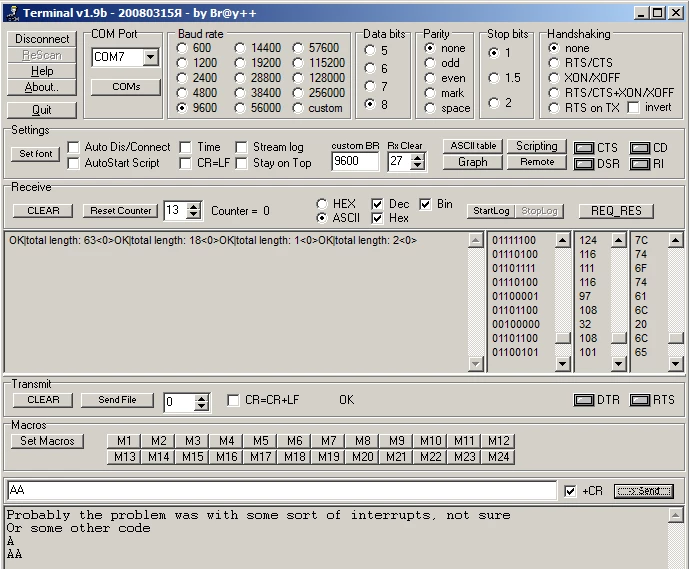Toggle the DTR line indicator
The image size is (689, 569).
point(584,400)
